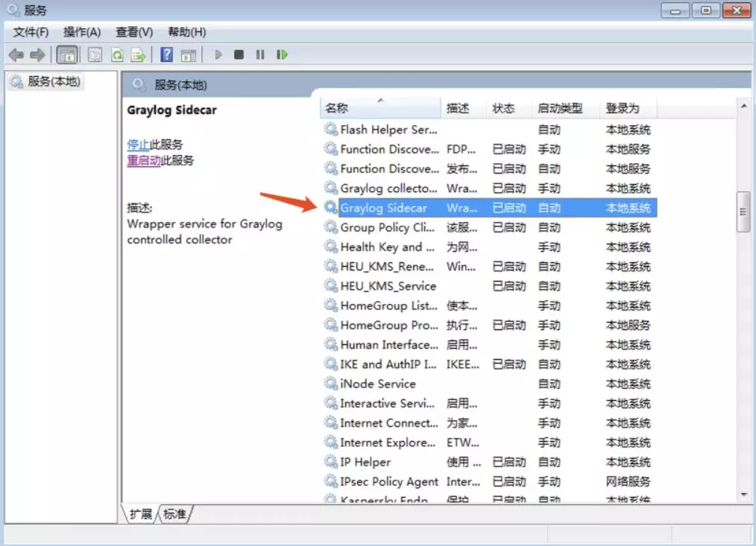Restart the service with the restart icon

coord(282,54)
